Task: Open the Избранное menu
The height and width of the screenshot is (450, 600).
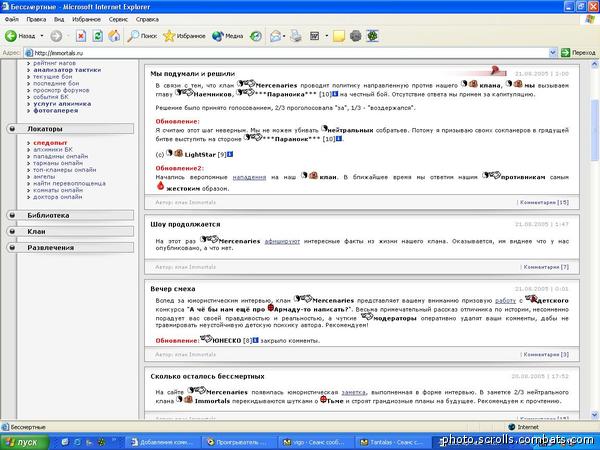Action: [86, 19]
